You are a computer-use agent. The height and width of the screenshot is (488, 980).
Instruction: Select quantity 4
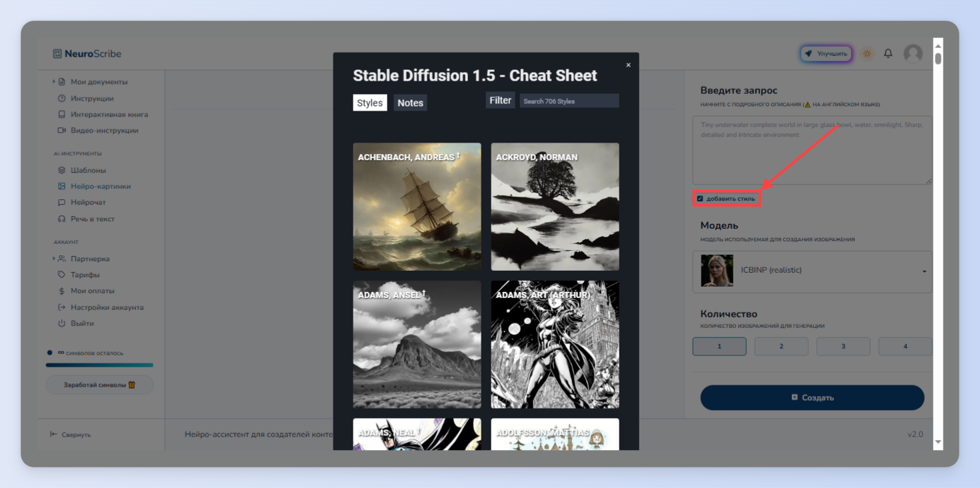tap(905, 347)
